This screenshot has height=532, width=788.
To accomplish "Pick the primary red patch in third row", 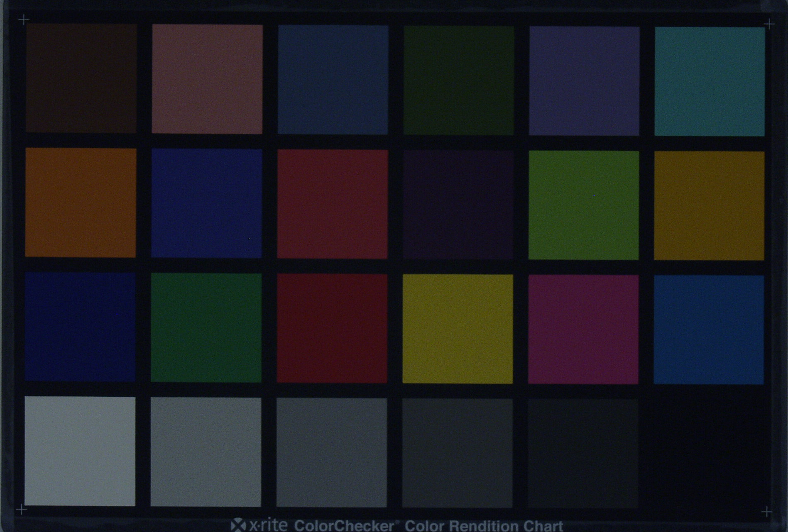I will click(x=332, y=328).
